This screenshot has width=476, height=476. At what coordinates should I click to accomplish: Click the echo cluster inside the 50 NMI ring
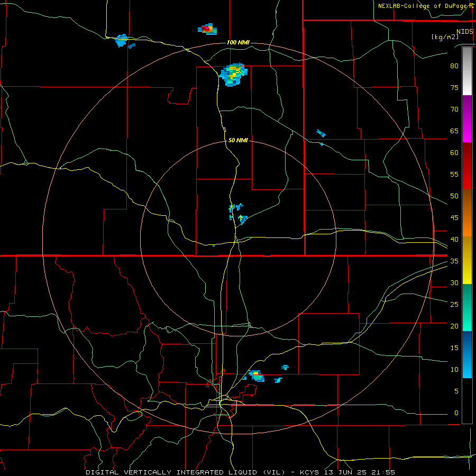[x=238, y=213]
